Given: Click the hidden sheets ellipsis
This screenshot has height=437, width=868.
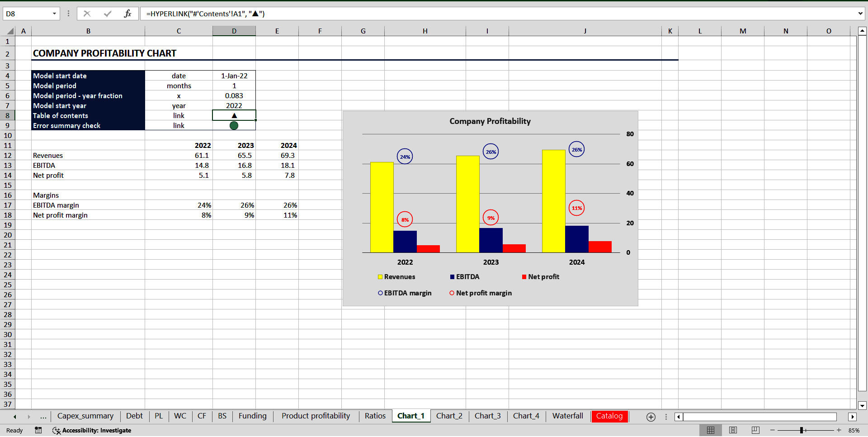Looking at the screenshot, I should pyautogui.click(x=43, y=417).
